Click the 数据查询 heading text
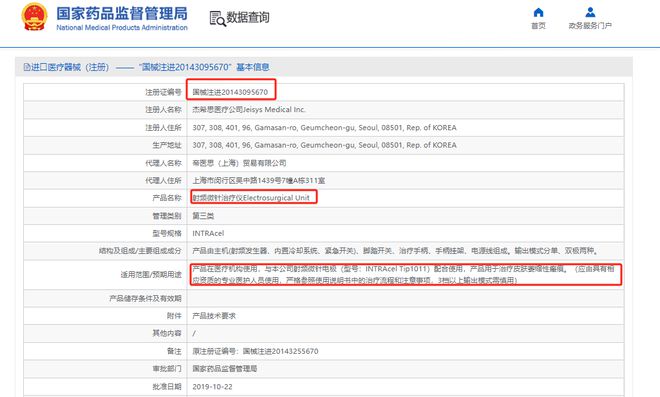The height and width of the screenshot is (397, 660). (248, 18)
